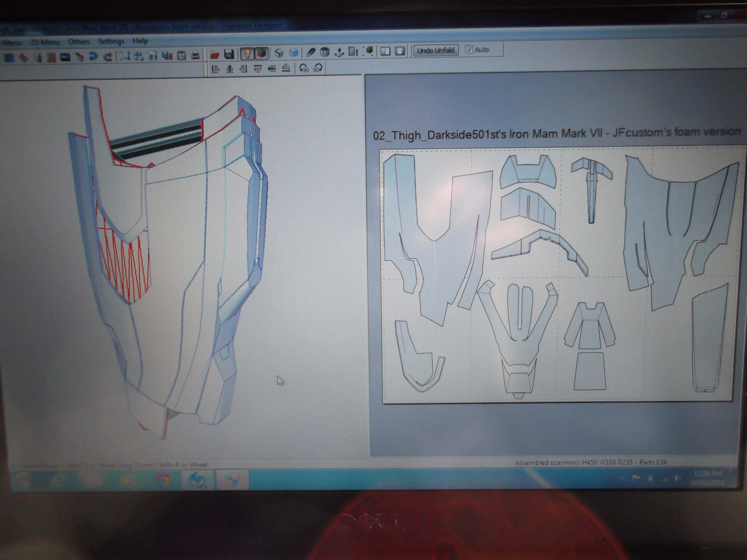Click the blue cube unfold icon

tap(293, 52)
